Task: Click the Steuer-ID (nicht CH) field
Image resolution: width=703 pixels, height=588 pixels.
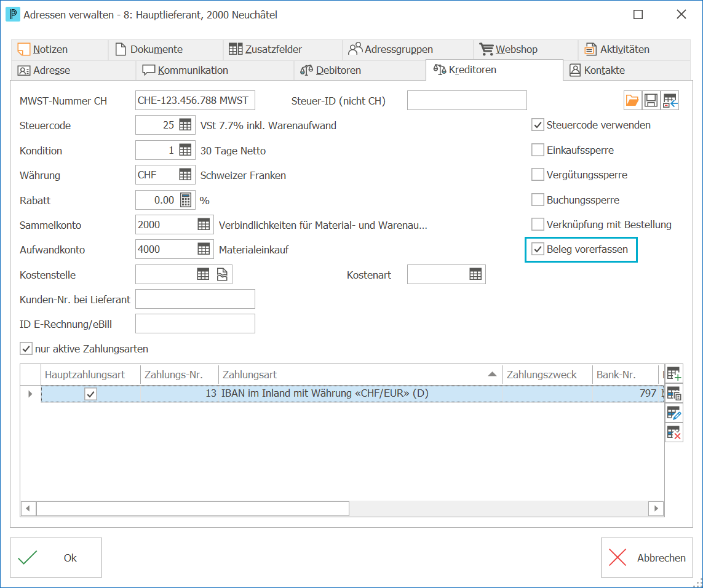Action: coord(467,100)
